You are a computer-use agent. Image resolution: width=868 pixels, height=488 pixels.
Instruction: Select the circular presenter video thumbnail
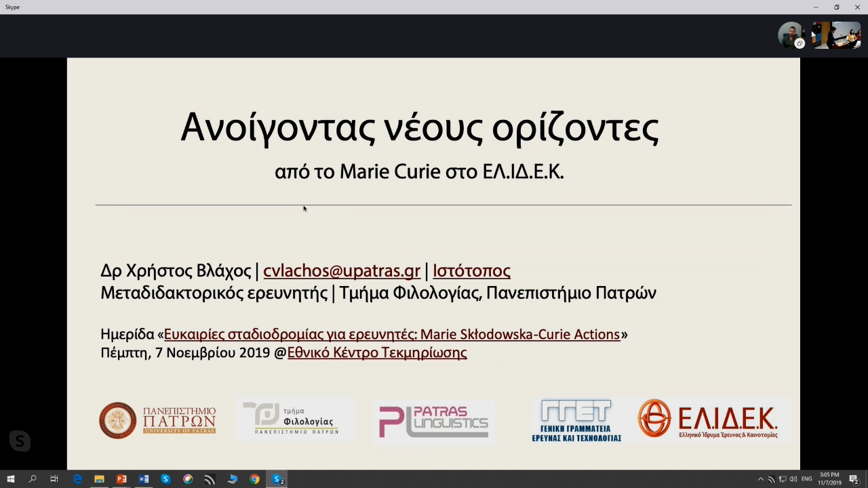point(789,34)
